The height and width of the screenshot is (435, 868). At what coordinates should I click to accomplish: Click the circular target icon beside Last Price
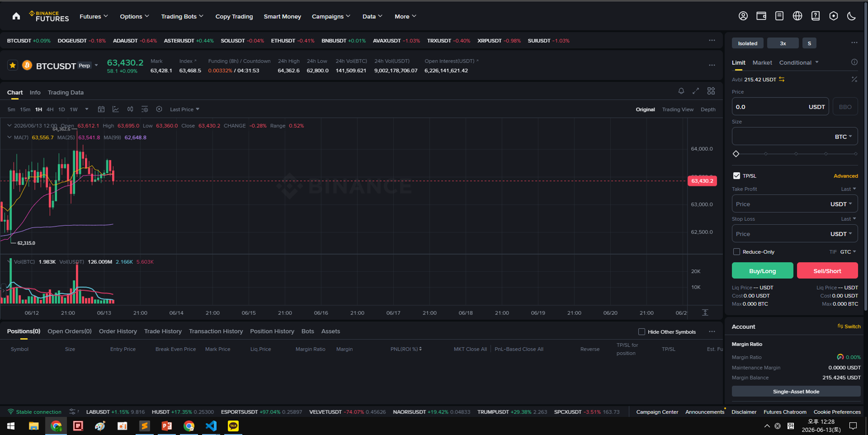(159, 109)
